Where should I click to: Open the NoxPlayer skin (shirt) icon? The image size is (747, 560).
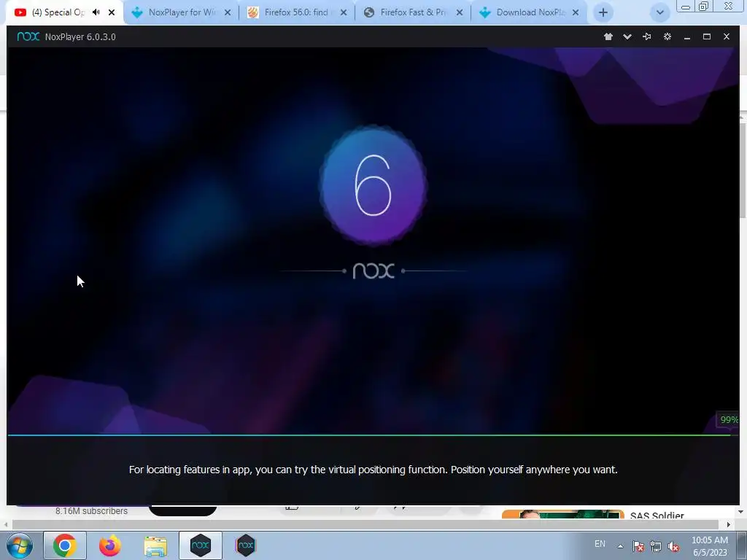coord(608,36)
